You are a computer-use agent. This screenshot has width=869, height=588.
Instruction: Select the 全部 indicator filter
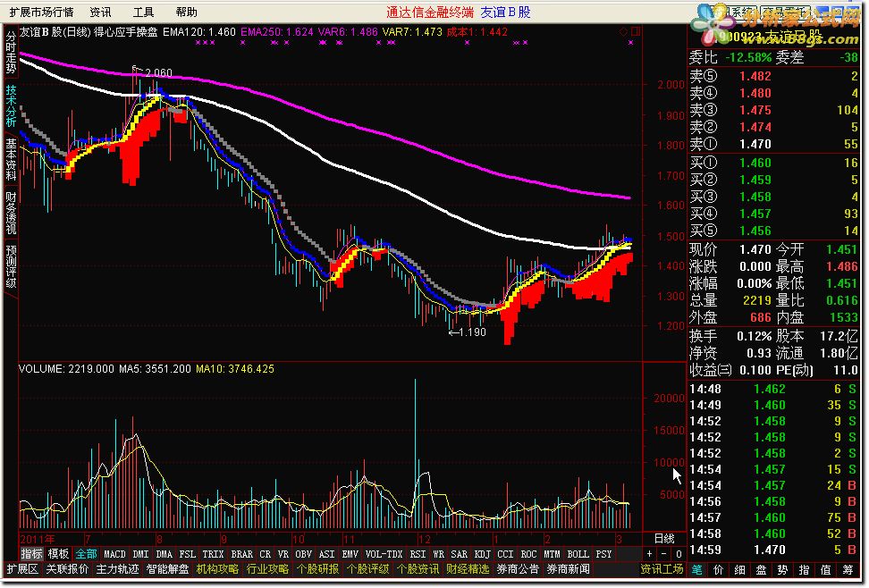86,554
